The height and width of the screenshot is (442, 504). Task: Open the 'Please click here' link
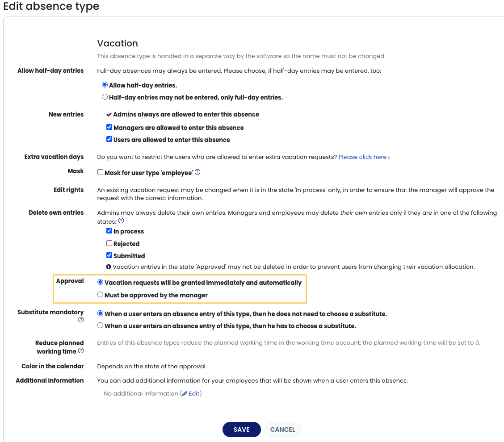[x=364, y=157]
